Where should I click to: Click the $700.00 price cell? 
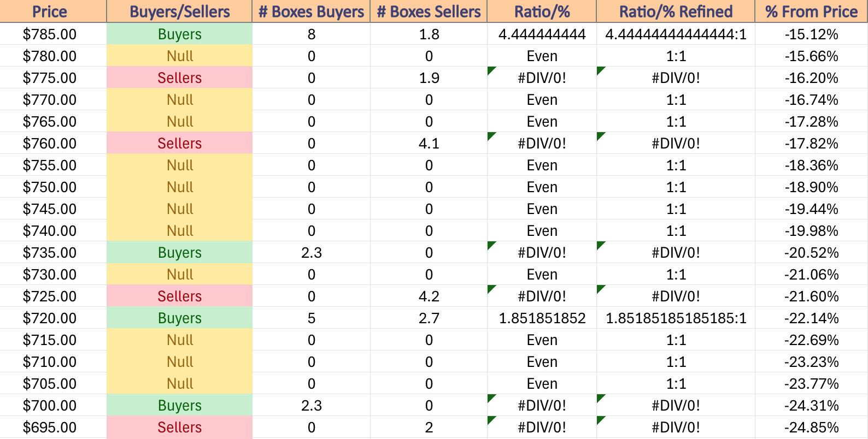(x=53, y=405)
